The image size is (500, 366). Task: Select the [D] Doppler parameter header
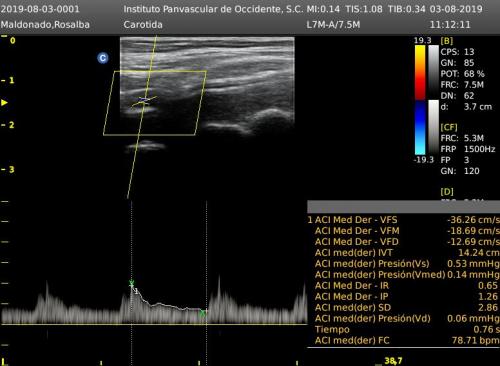447,192
